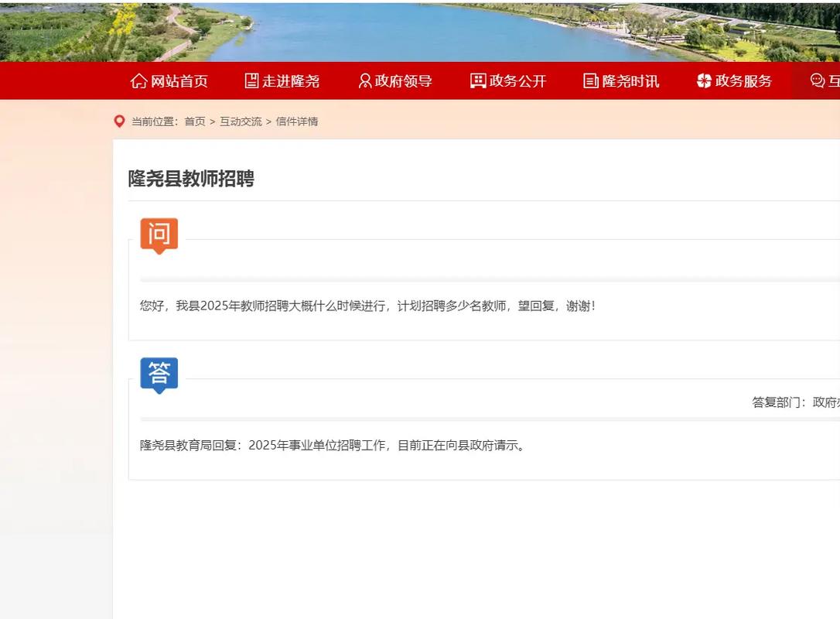
Task: Open 互动交流 from the breadcrumb trail
Action: pyautogui.click(x=241, y=121)
